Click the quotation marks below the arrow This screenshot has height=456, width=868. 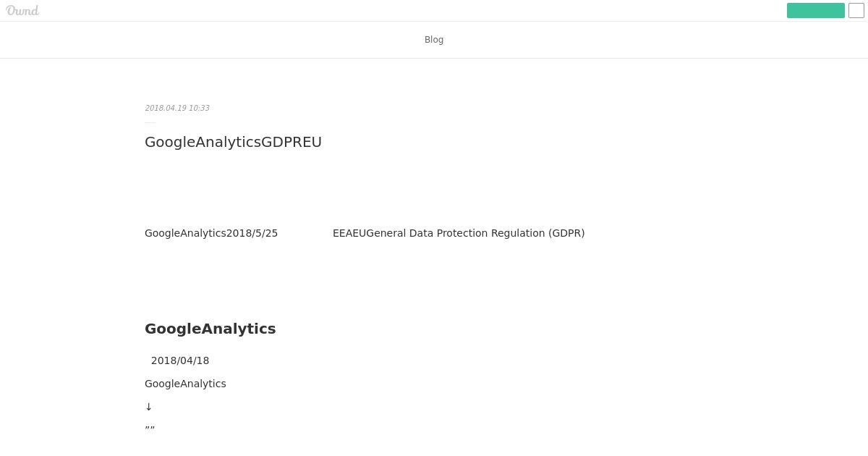point(150,428)
